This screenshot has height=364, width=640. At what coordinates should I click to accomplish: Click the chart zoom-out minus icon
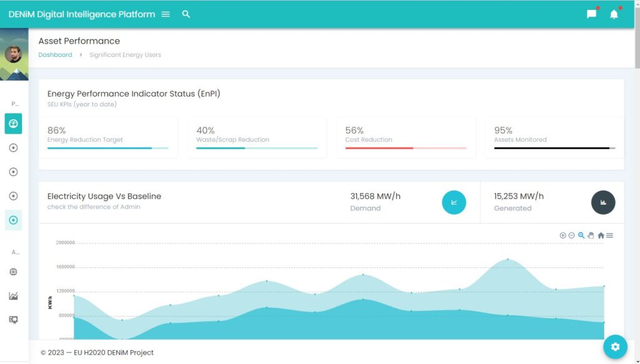click(x=571, y=235)
